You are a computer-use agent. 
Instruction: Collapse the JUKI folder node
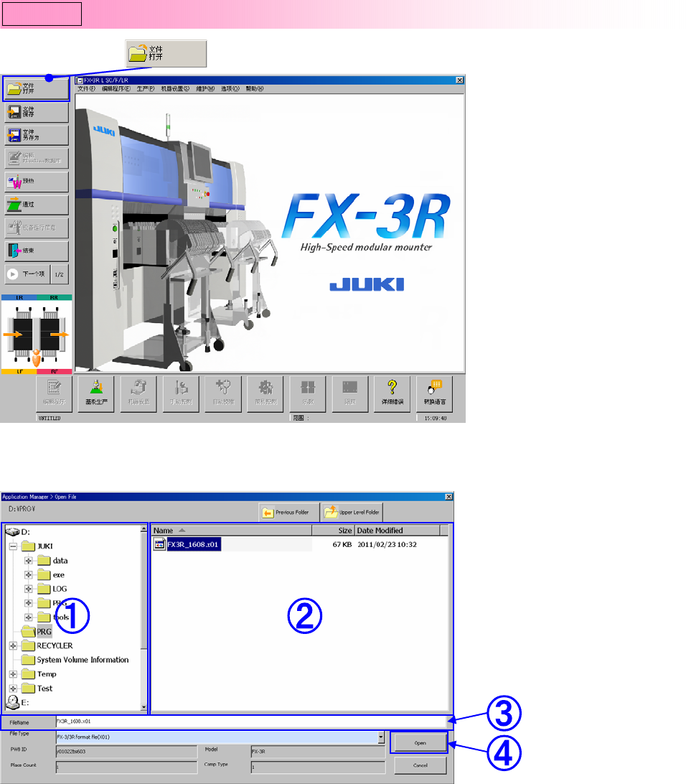14,546
